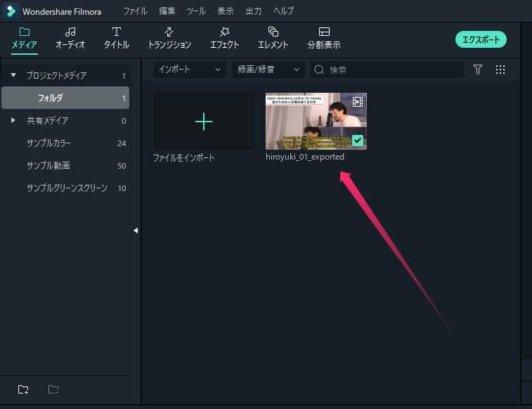Open the エフェクト effects panel

point(224,32)
